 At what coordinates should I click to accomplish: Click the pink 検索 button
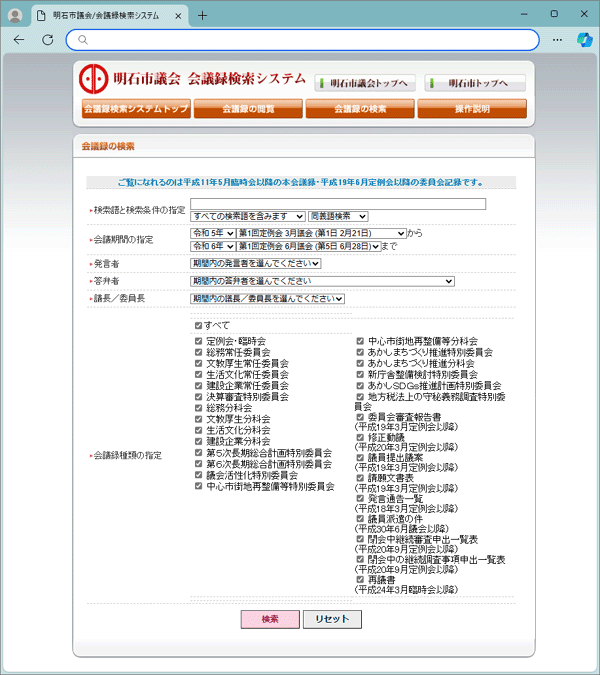point(270,619)
